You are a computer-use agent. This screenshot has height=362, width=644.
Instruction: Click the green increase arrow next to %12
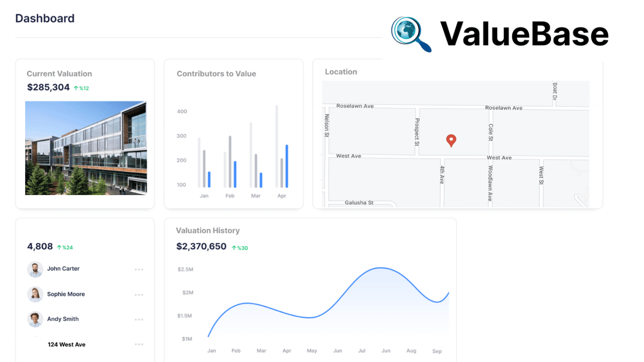(x=76, y=87)
